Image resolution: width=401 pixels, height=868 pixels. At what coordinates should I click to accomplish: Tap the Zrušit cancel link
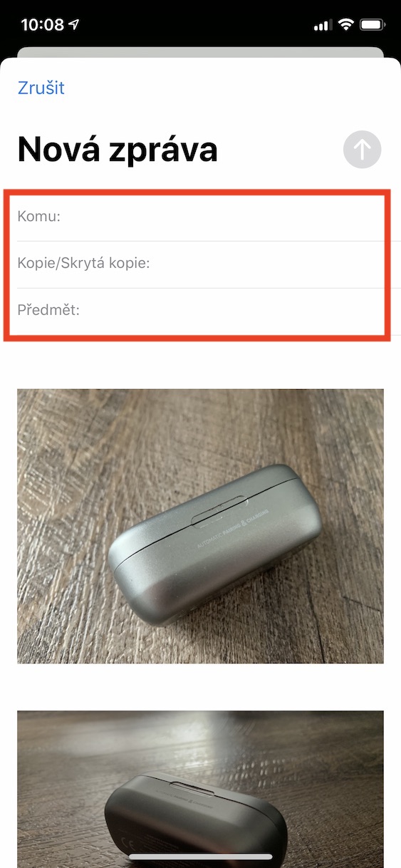pyautogui.click(x=41, y=88)
